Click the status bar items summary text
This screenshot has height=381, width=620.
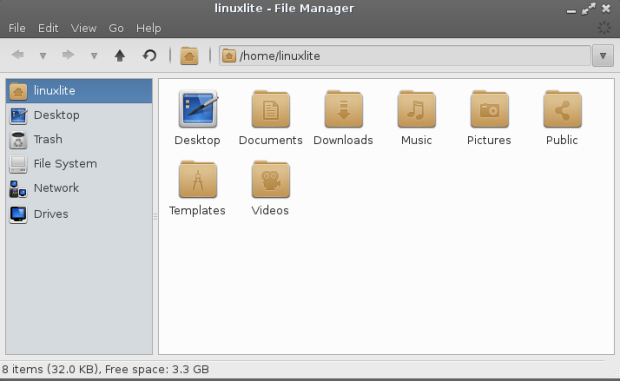point(106,369)
